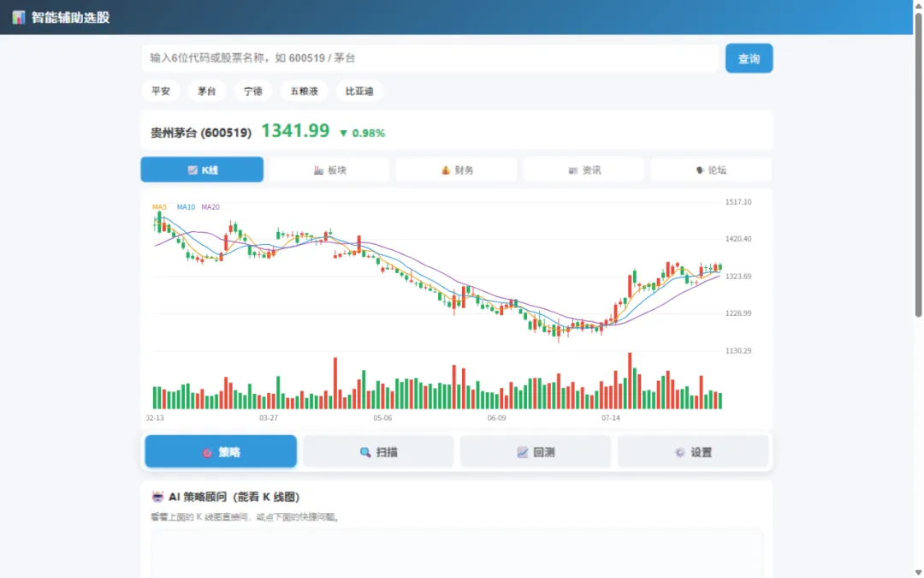Switch to the 论坛 tab
This screenshot has height=578, width=924.
click(711, 170)
